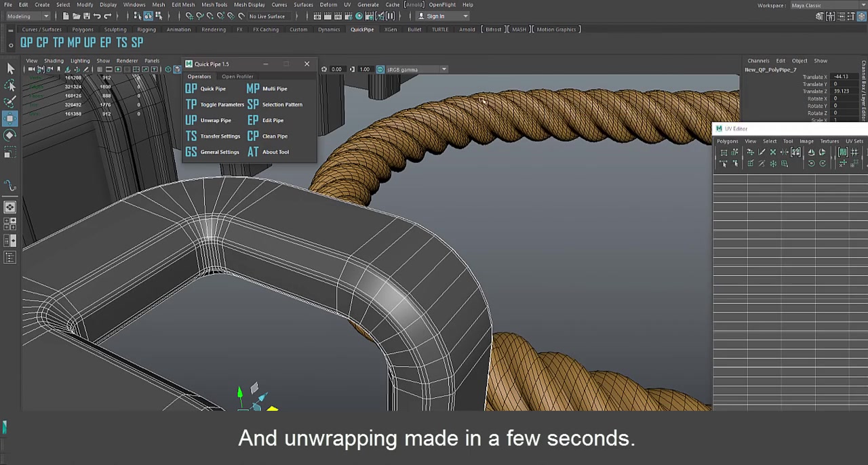This screenshot has width=868, height=465.
Task: Expand the sRGB gamma color space dropdown
Action: (x=443, y=69)
